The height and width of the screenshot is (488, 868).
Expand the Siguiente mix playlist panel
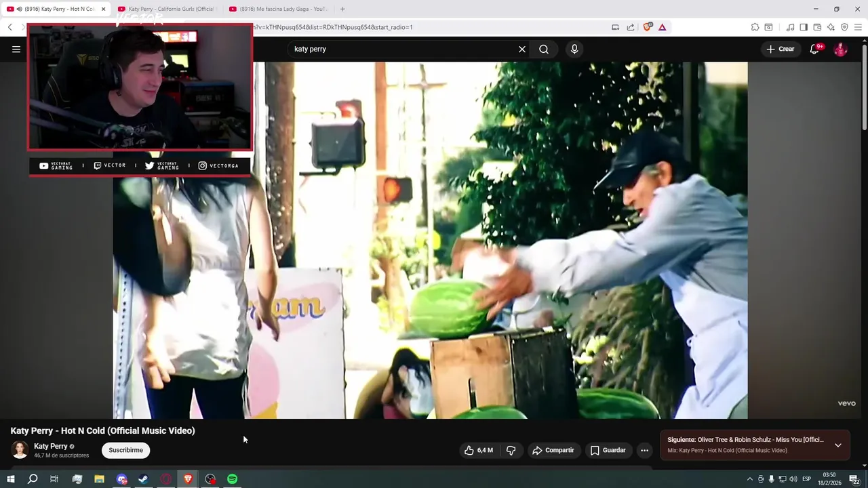[838, 445]
